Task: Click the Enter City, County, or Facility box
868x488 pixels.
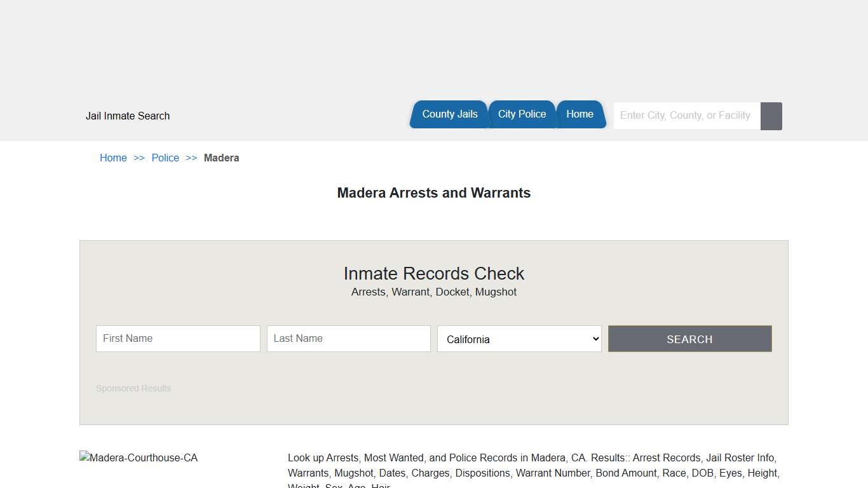Action: coord(685,115)
